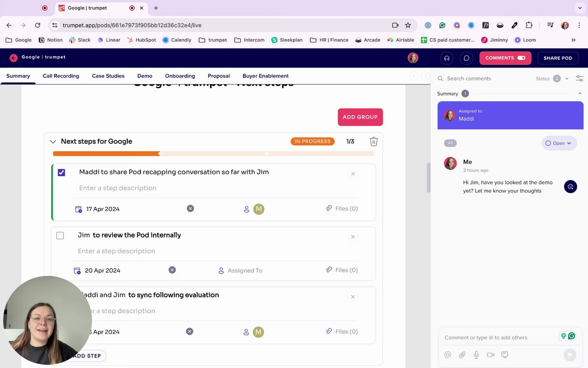The height and width of the screenshot is (368, 588).
Task: Open the Demo tab
Action: click(x=145, y=76)
